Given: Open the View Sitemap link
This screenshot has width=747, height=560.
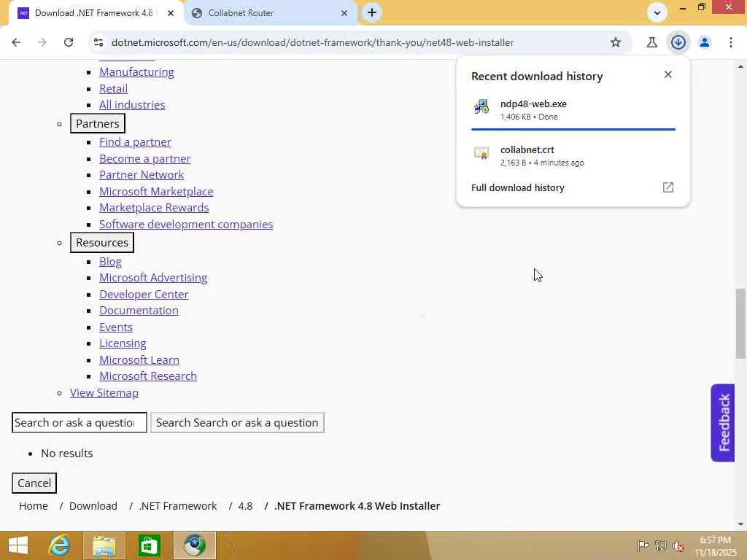Looking at the screenshot, I should point(104,393).
